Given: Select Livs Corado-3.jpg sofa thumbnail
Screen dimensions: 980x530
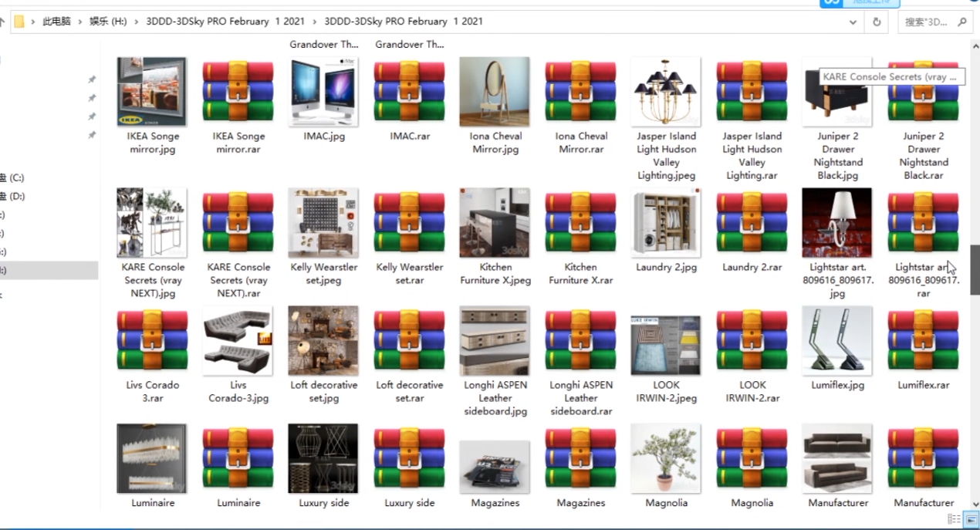Looking at the screenshot, I should tap(238, 340).
